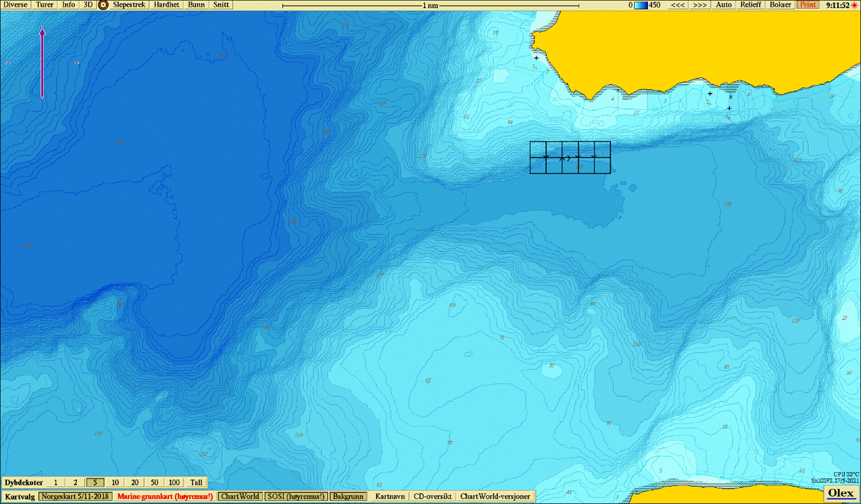Click the circular target icon beside 3D
Viewport: 861px width, 504px height.
coord(104,5)
